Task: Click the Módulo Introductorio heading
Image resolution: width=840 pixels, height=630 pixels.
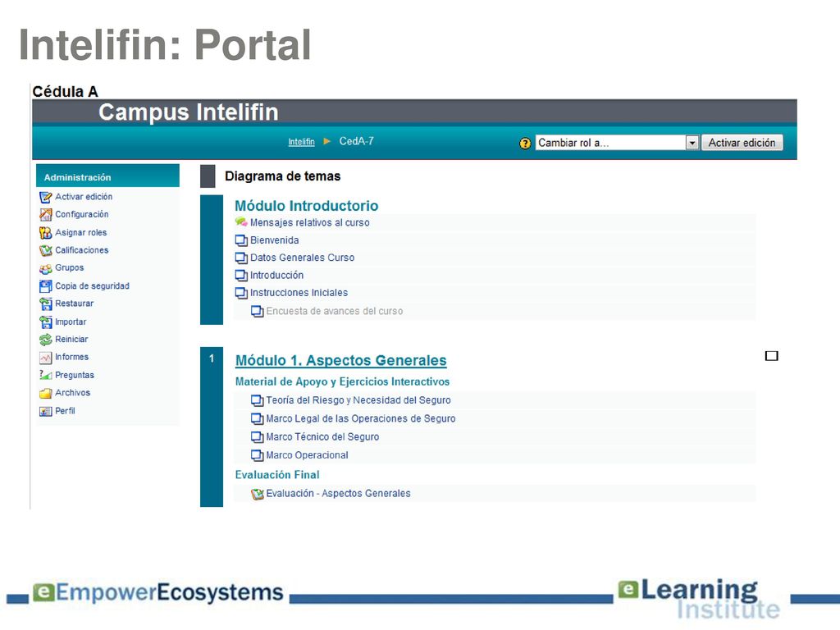Action: click(307, 206)
